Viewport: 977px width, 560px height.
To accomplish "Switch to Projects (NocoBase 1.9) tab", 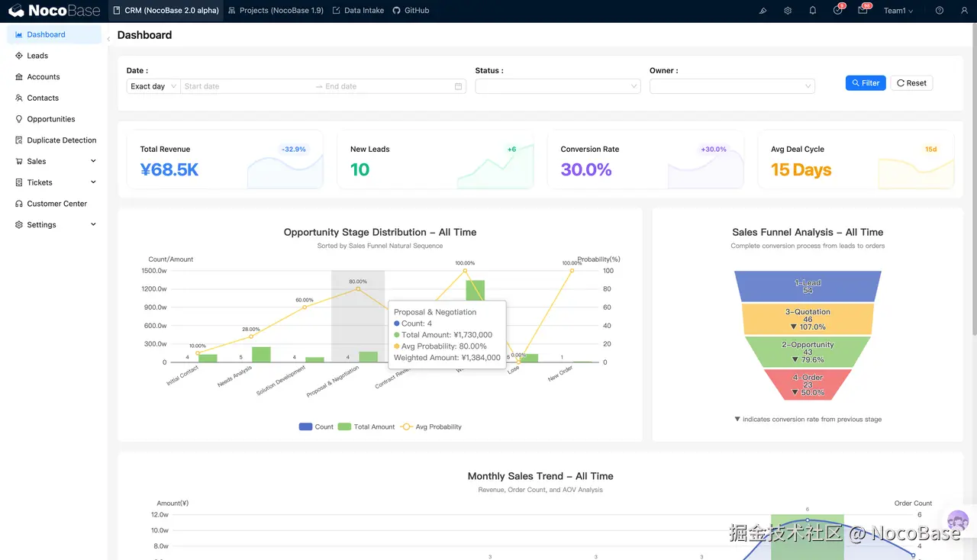I will [276, 11].
